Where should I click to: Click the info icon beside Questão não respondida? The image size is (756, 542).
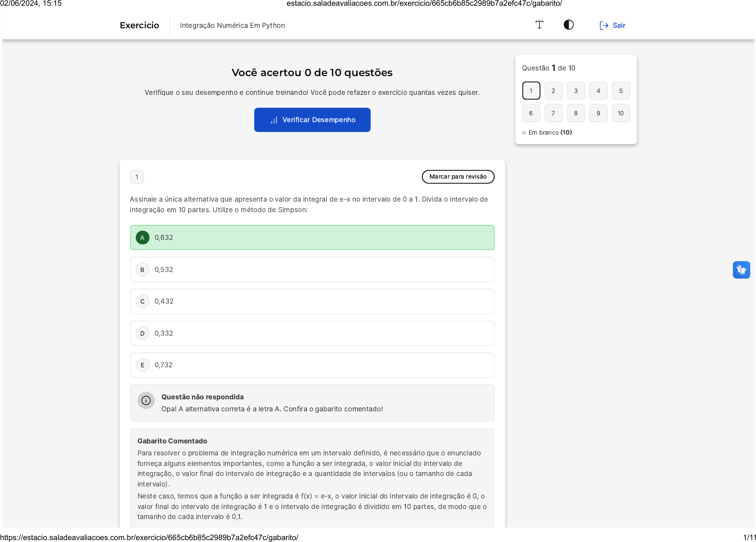coord(146,401)
